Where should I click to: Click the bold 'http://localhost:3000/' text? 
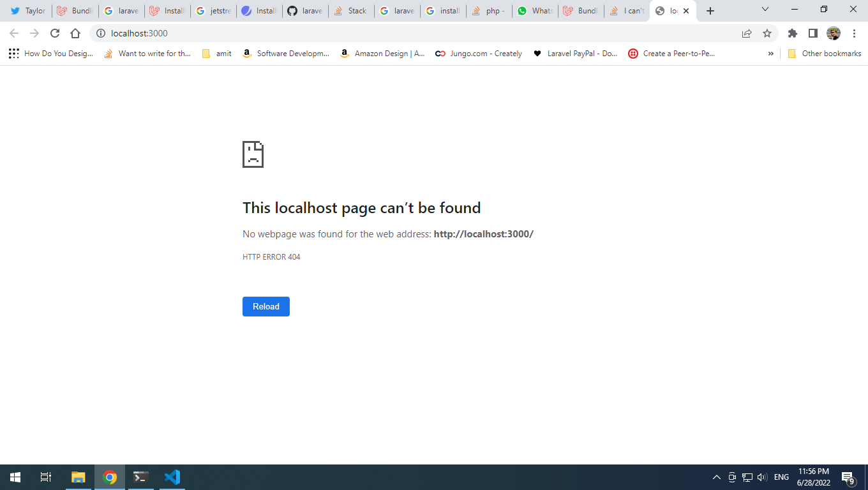click(484, 234)
